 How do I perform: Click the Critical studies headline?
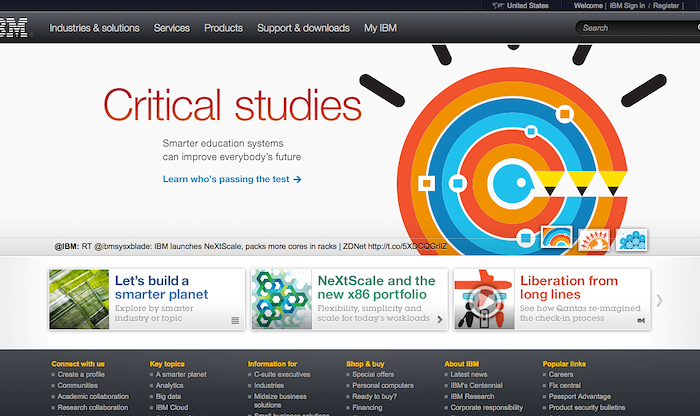(x=233, y=105)
